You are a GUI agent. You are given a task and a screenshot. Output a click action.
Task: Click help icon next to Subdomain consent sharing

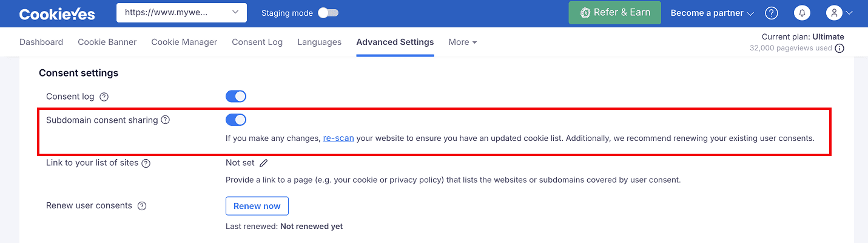165,120
